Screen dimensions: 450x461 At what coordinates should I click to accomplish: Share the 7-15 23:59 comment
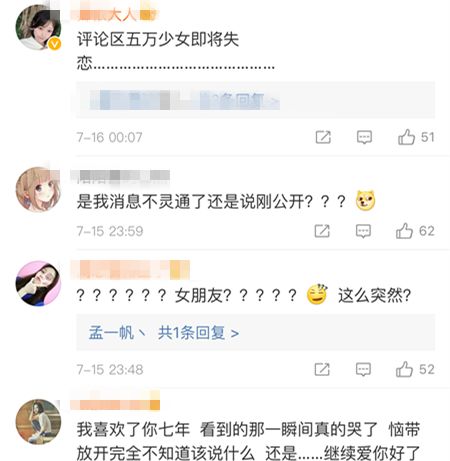pyautogui.click(x=322, y=231)
